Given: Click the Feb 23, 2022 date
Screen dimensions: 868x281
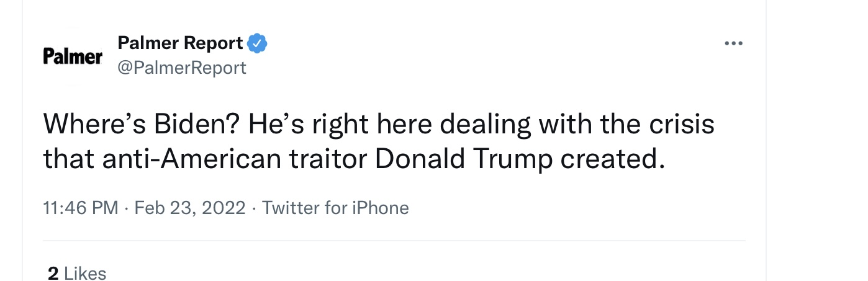Looking at the screenshot, I should (190, 208).
